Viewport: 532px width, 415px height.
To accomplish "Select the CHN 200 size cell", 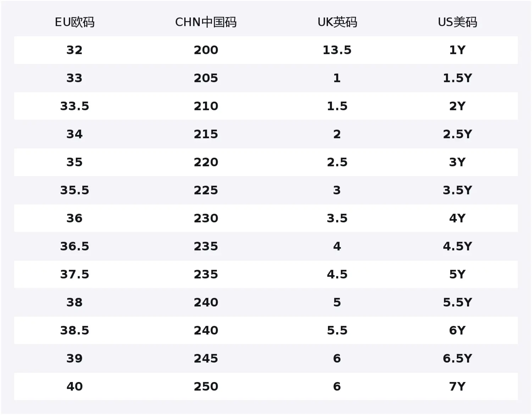I will (206, 50).
